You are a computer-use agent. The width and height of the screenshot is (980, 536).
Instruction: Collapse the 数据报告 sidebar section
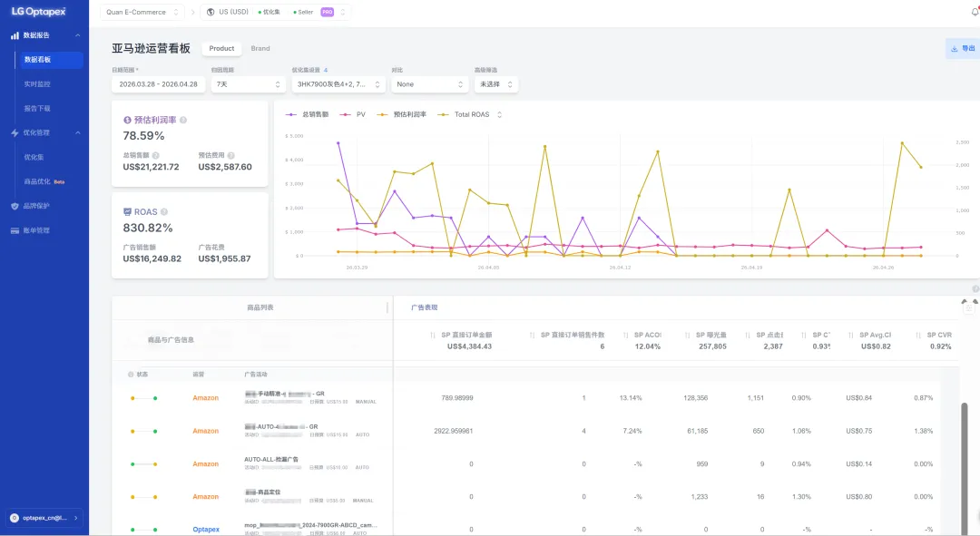point(77,35)
